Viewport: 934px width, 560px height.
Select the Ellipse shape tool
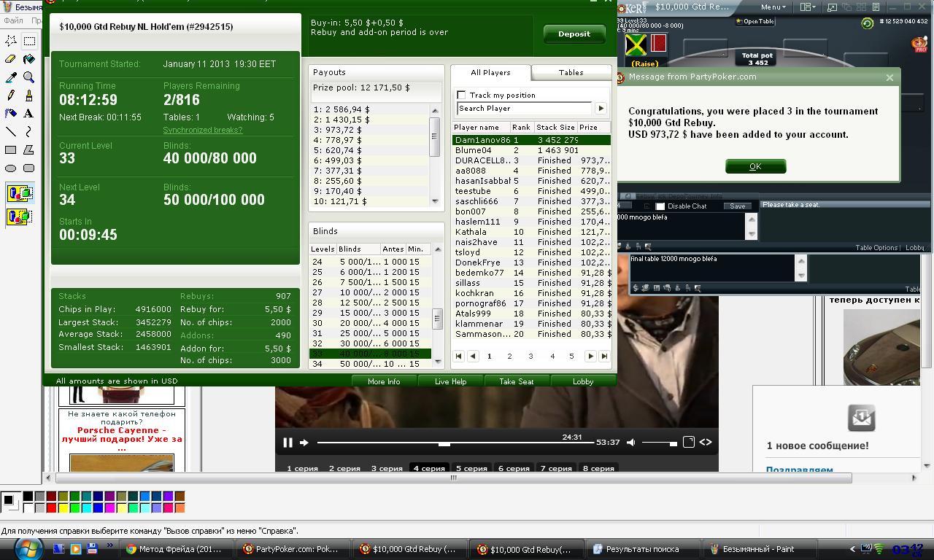(x=11, y=168)
